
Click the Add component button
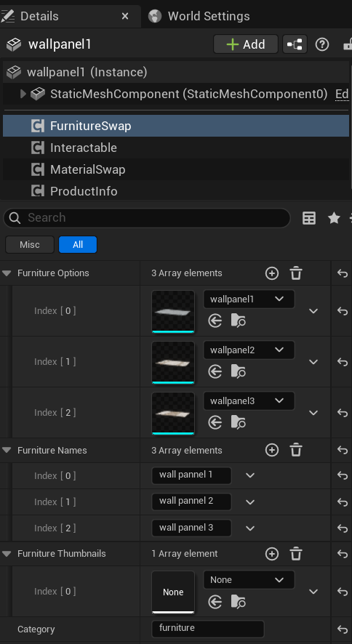246,44
